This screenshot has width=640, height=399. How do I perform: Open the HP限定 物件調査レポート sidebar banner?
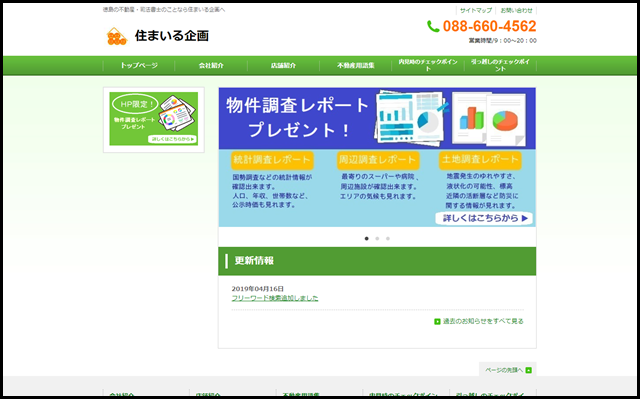pyautogui.click(x=153, y=119)
